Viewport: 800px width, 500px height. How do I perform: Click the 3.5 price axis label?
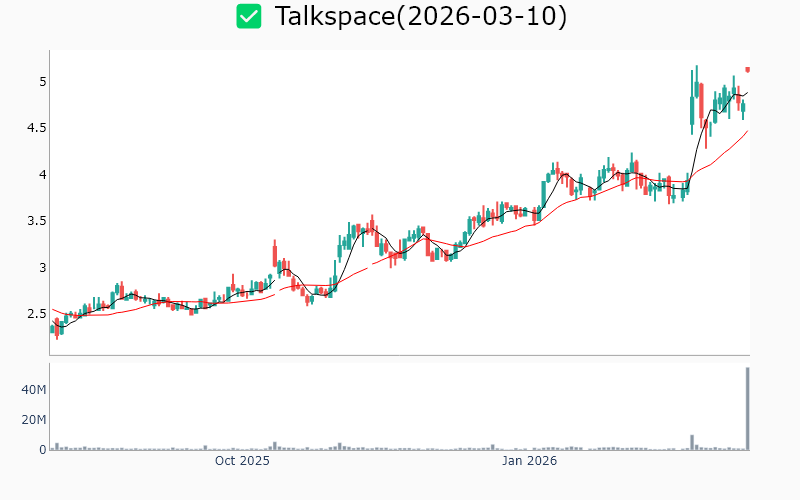coord(36,220)
